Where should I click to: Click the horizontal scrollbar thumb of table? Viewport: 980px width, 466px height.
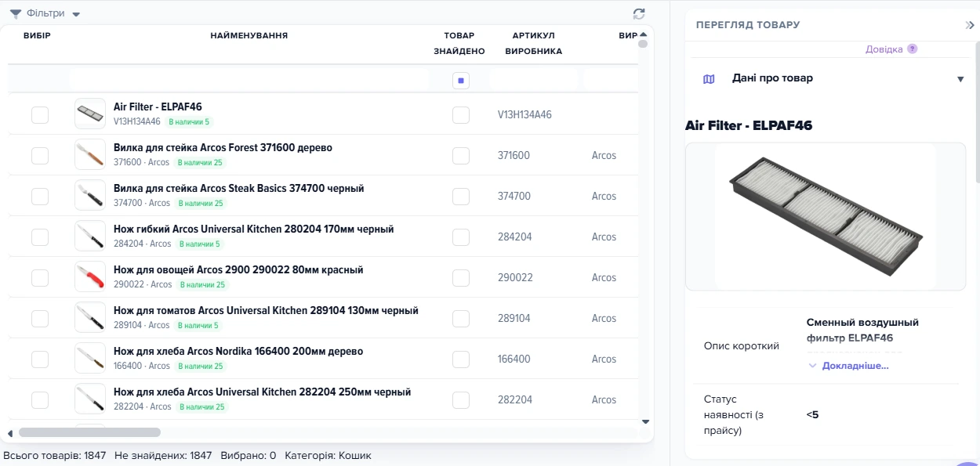coord(89,432)
